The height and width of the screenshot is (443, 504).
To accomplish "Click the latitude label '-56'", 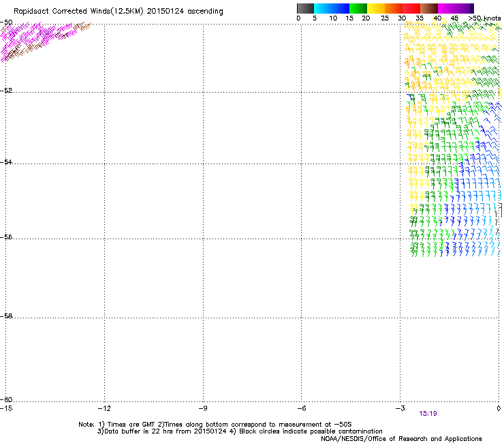I will (6, 236).
